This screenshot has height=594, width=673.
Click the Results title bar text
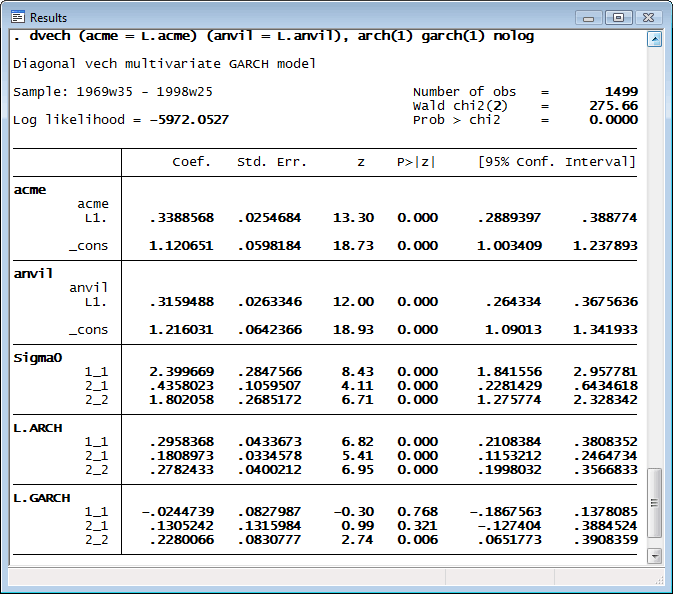[x=49, y=18]
